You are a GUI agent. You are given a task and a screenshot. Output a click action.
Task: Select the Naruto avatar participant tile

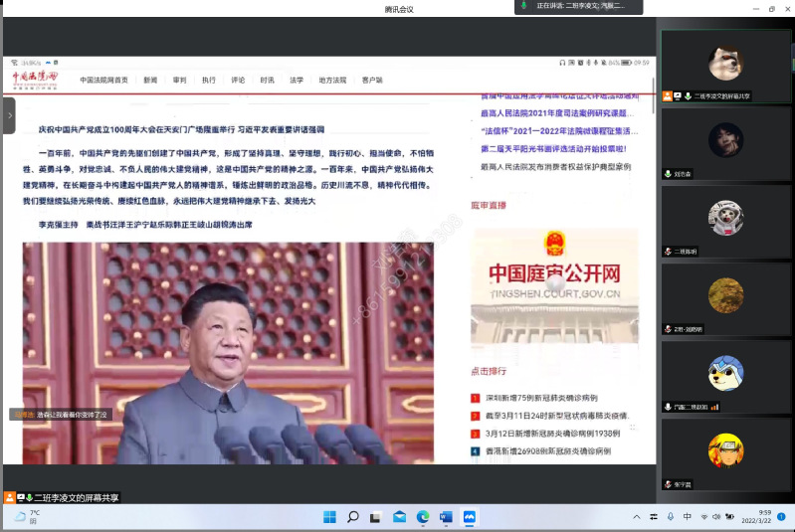click(x=725, y=452)
